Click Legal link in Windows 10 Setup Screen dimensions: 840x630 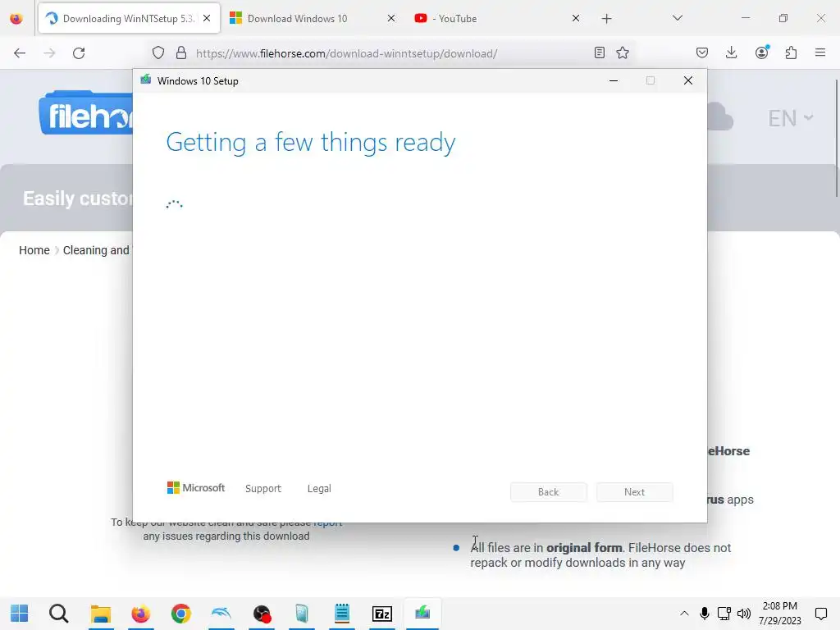(x=319, y=489)
